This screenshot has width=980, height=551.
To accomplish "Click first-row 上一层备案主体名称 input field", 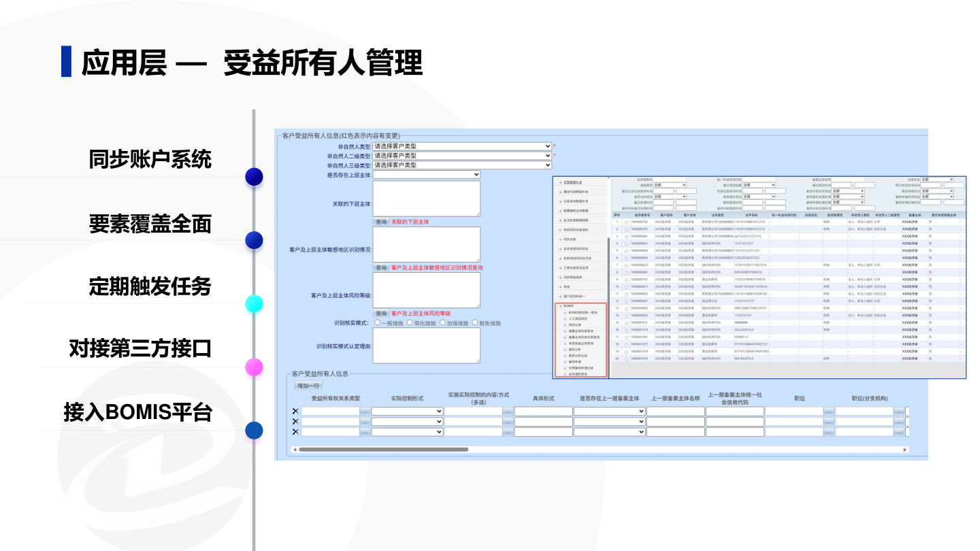I will [x=675, y=412].
